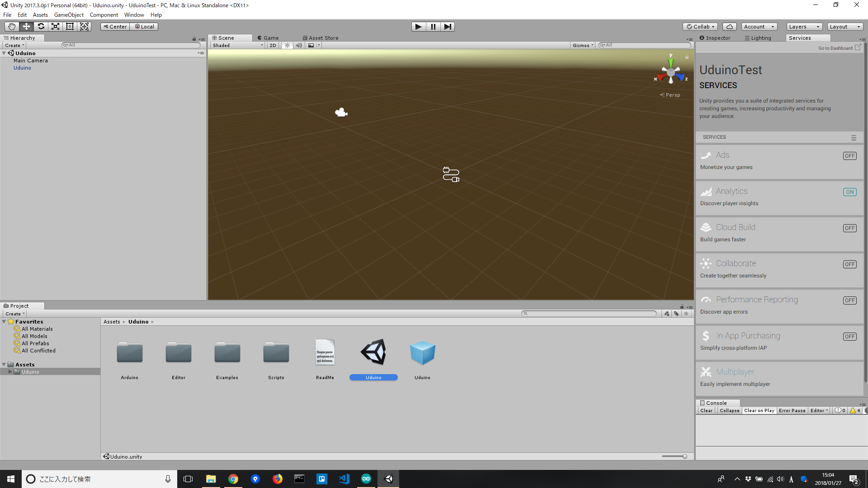868x488 pixels.
Task: Enable the Ads service
Action: pyautogui.click(x=849, y=155)
